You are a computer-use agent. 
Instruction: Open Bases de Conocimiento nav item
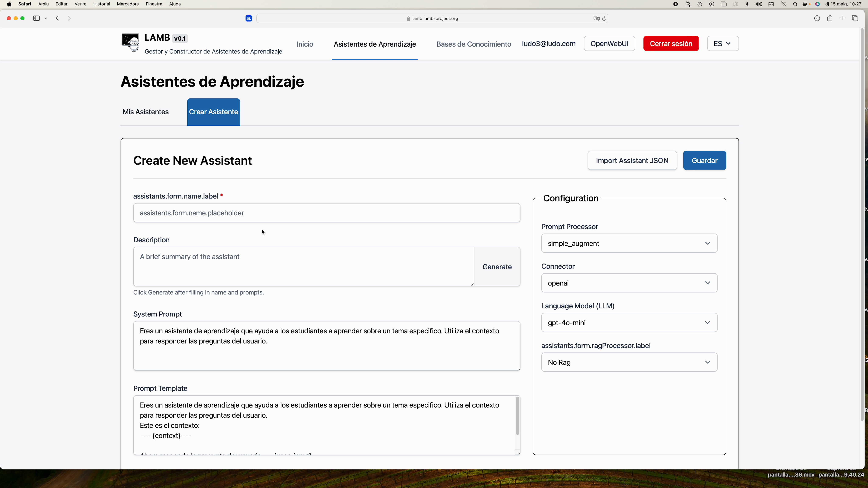pos(473,44)
